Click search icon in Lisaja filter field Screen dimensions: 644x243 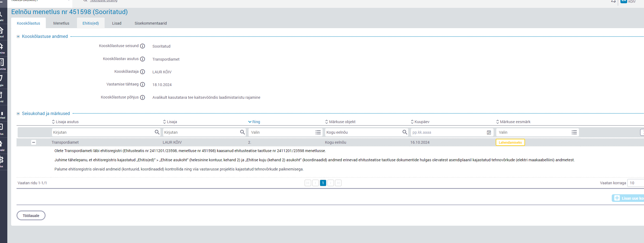(242, 132)
